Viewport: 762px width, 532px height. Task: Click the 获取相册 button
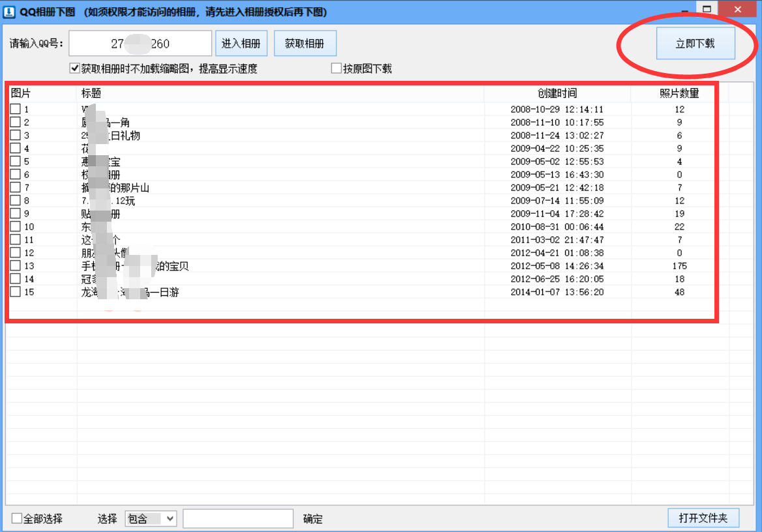pos(304,44)
